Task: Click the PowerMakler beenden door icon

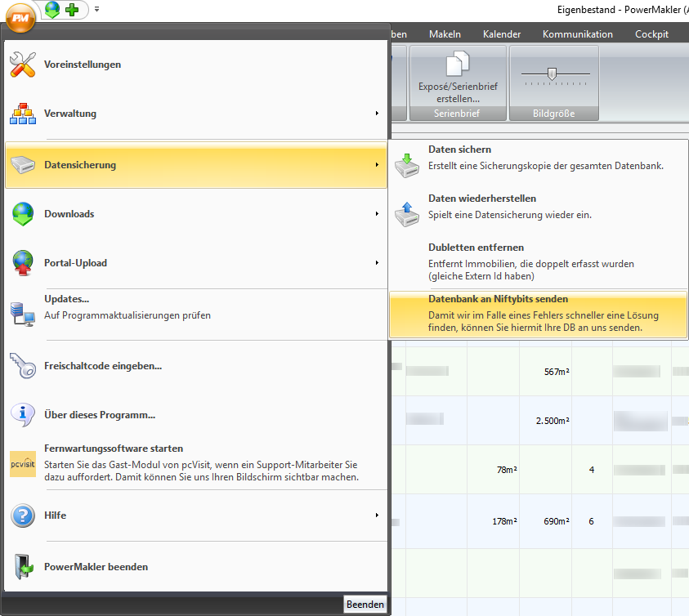Action: (23, 567)
